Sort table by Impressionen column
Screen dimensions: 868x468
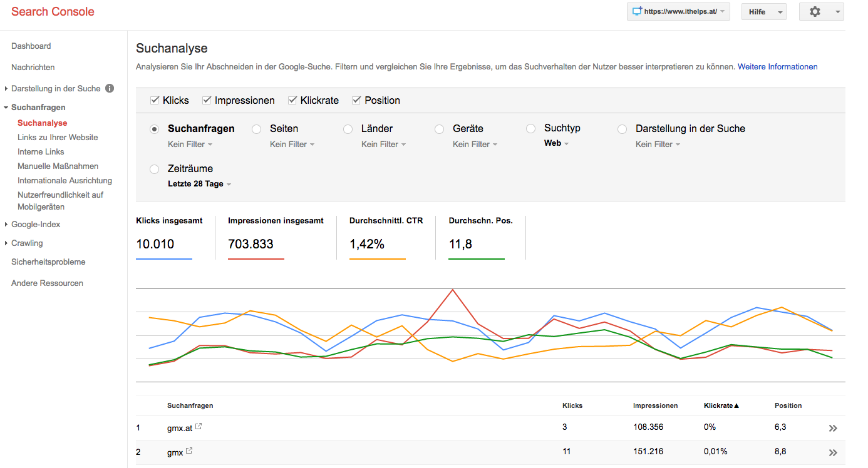(x=655, y=405)
